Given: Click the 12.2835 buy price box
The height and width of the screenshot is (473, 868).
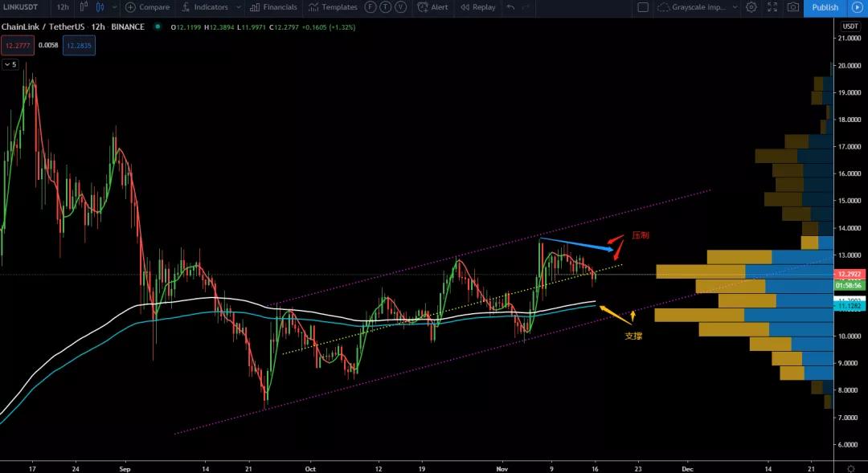Looking at the screenshot, I should pyautogui.click(x=79, y=46).
